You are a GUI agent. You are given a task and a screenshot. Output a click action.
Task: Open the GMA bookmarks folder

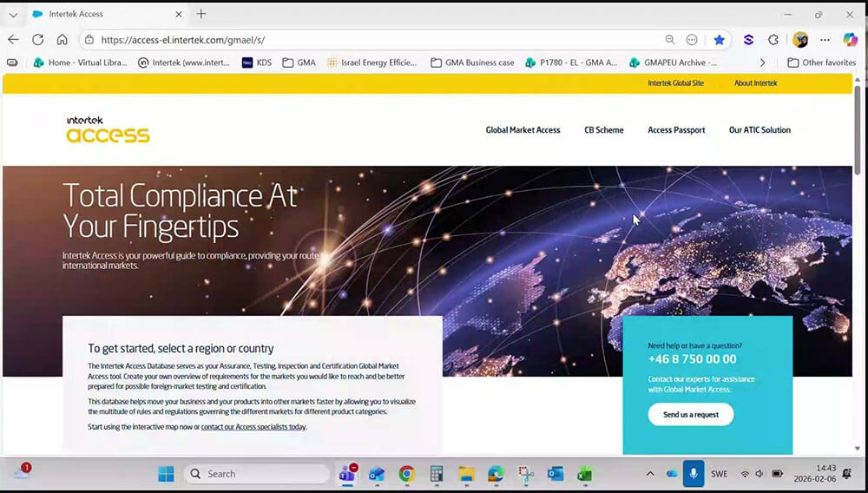click(299, 62)
